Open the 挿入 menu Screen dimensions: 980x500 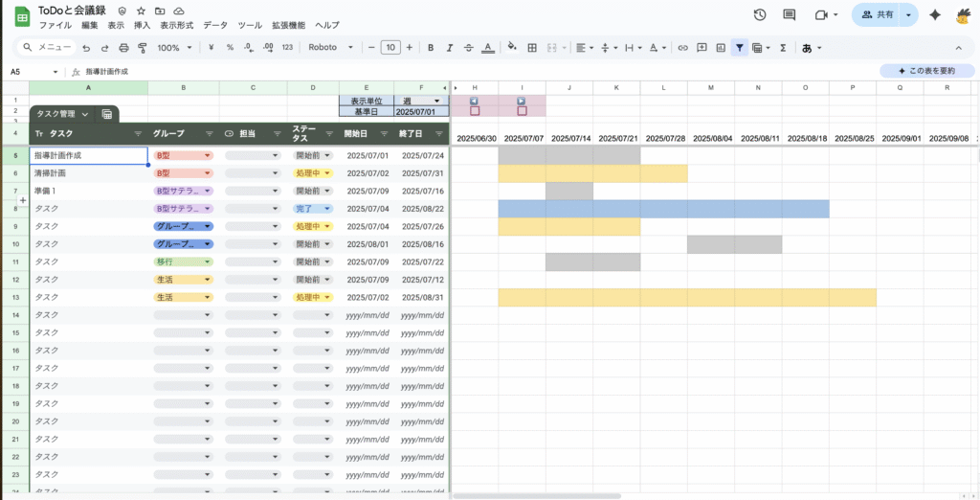[142, 26]
